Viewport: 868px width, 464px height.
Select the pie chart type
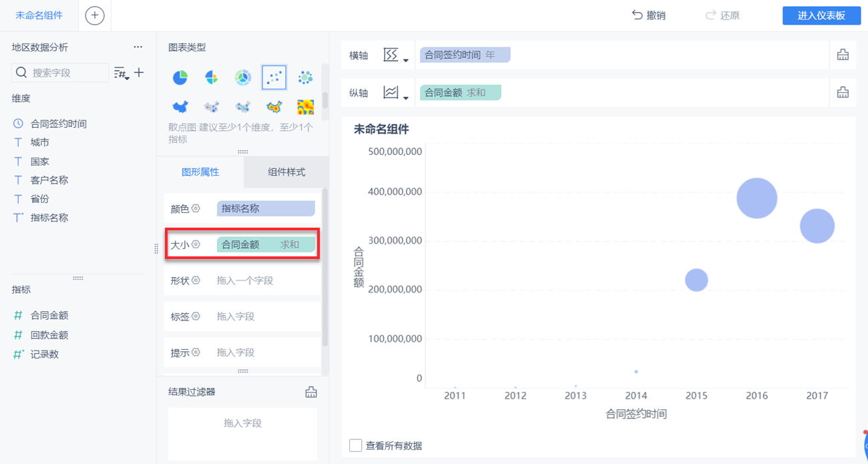coord(180,78)
